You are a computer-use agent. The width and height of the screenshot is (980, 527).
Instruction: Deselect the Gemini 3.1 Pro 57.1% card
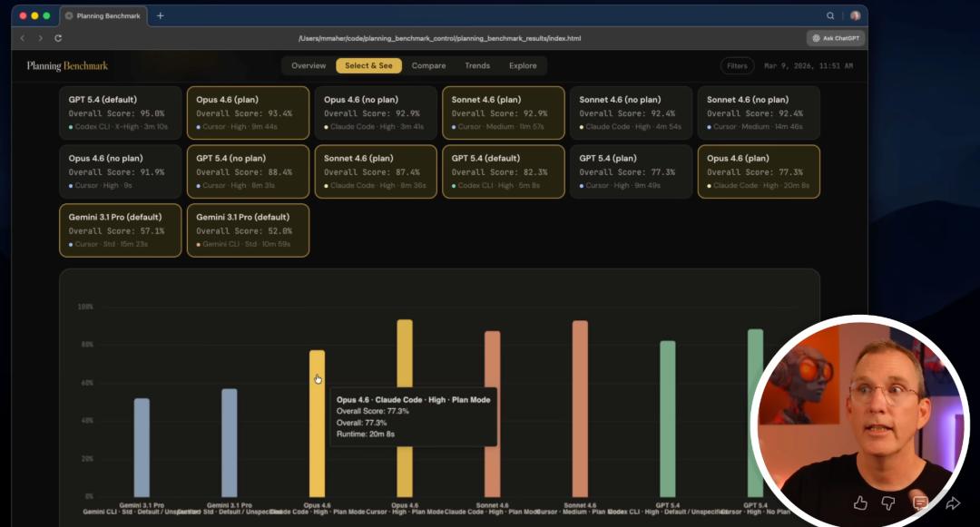point(121,230)
